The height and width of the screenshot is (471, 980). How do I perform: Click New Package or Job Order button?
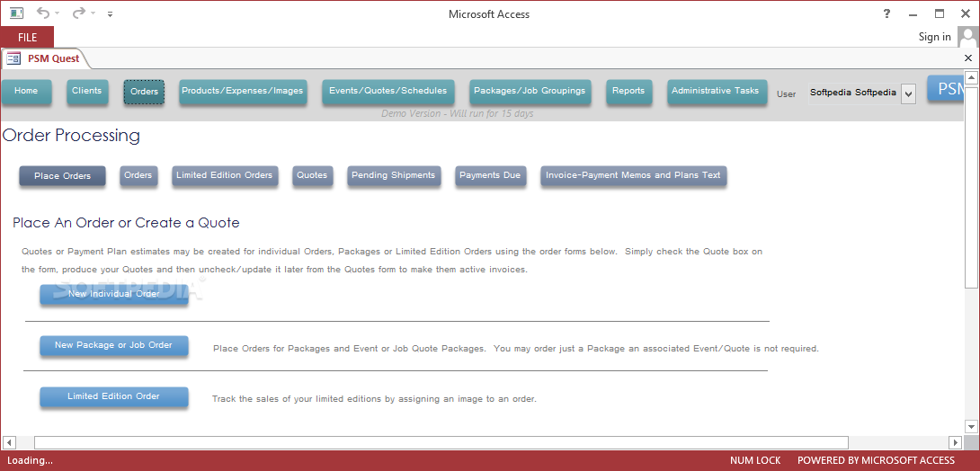click(114, 345)
